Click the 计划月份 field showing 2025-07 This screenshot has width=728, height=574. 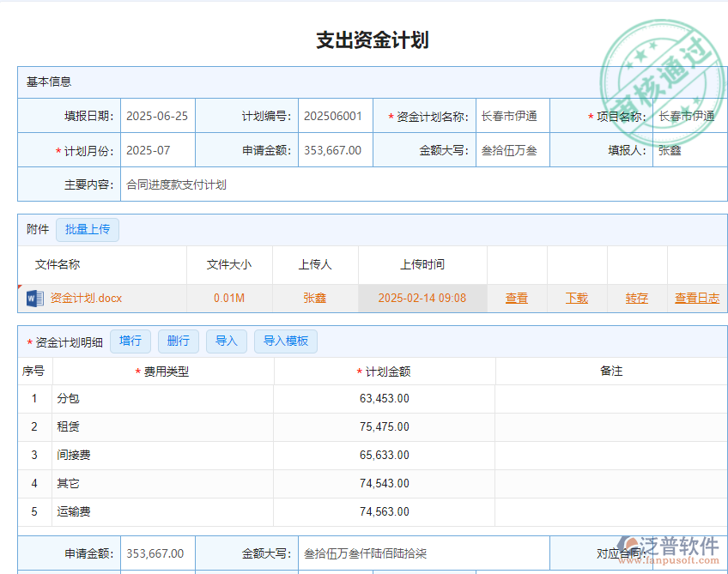click(x=156, y=149)
